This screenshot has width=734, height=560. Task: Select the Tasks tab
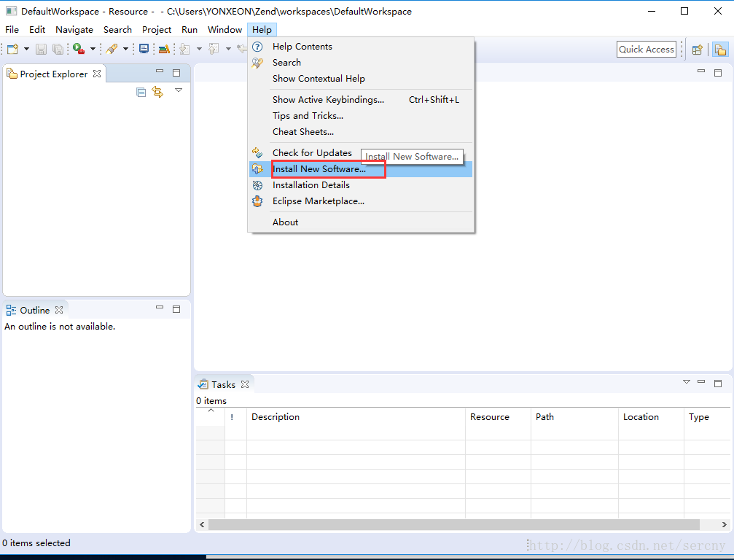click(x=223, y=384)
